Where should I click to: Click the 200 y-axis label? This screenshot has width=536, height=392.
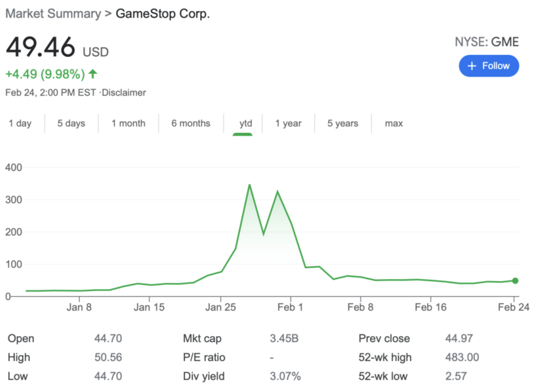pyautogui.click(x=14, y=232)
